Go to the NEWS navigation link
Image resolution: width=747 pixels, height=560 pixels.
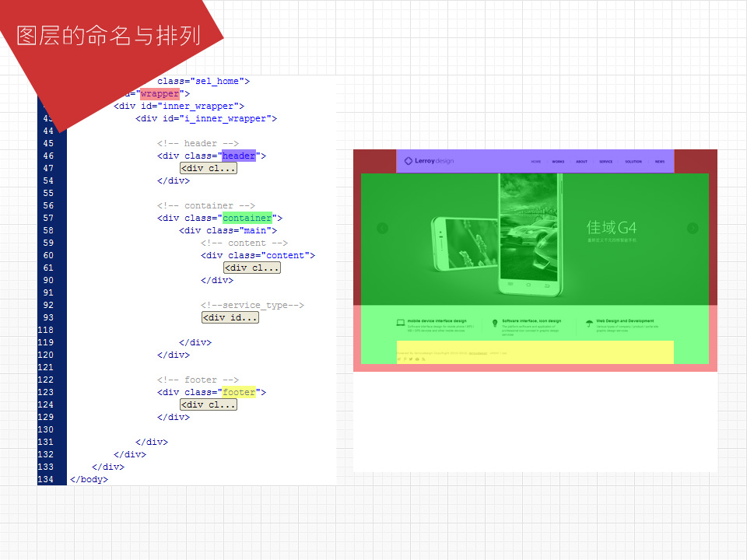click(659, 162)
